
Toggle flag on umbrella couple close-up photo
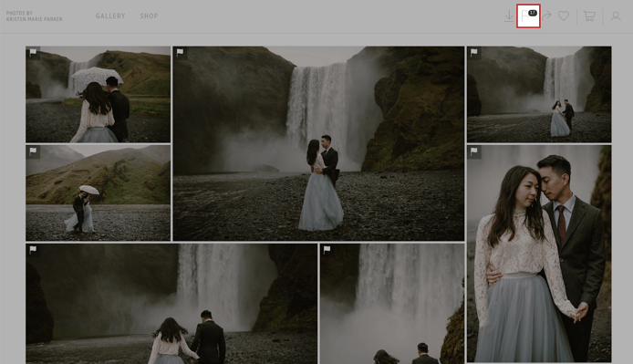pos(33,53)
